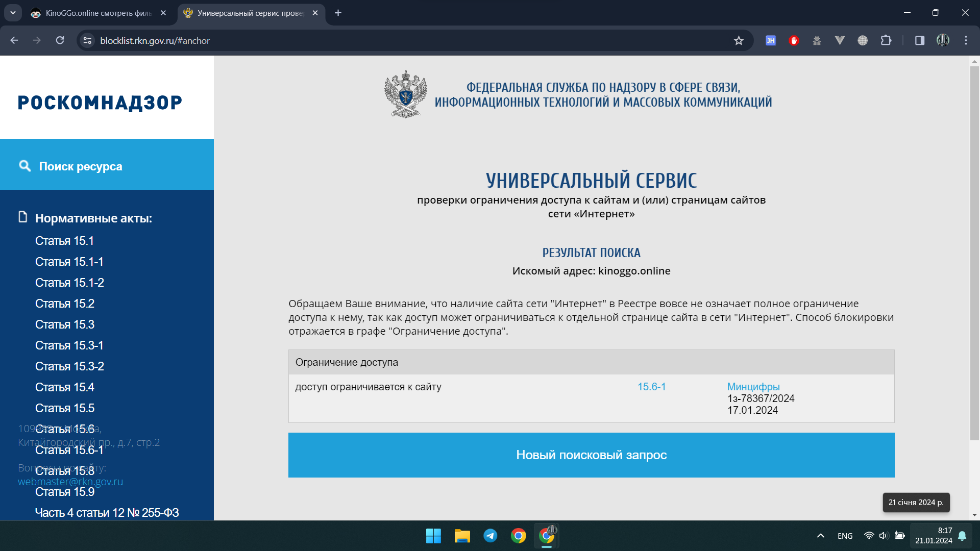
Task: Select Статья 15.3-1 in the sidebar
Action: pos(69,345)
